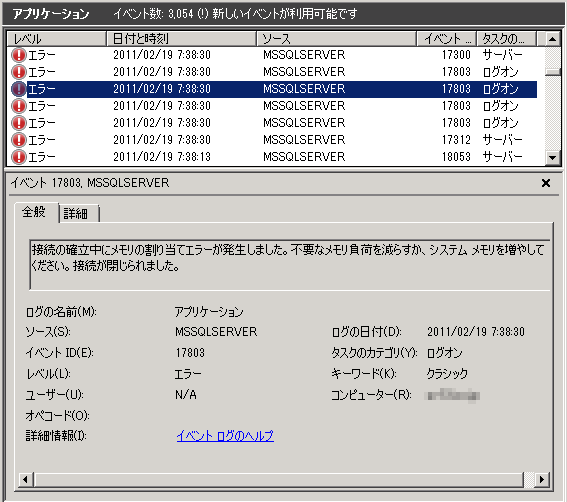Image resolution: width=567 pixels, height=502 pixels.
Task: Click the detail pane right scroll arrow
Action: pyautogui.click(x=541, y=480)
